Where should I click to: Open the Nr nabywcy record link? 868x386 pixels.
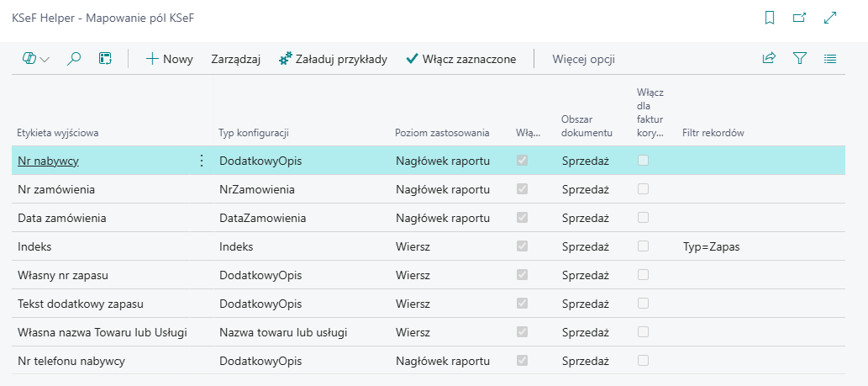click(x=48, y=161)
